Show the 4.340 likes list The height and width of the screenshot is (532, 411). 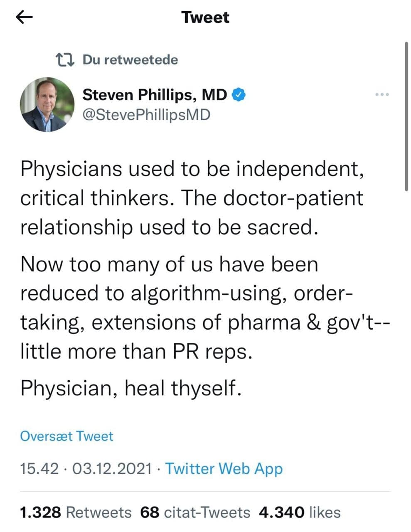coord(299,512)
